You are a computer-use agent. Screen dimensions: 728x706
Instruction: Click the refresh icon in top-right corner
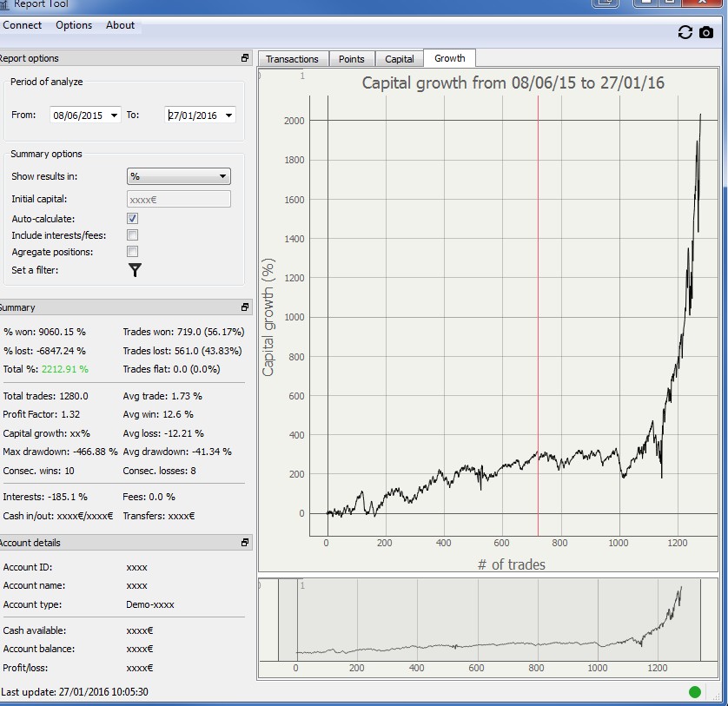point(685,32)
